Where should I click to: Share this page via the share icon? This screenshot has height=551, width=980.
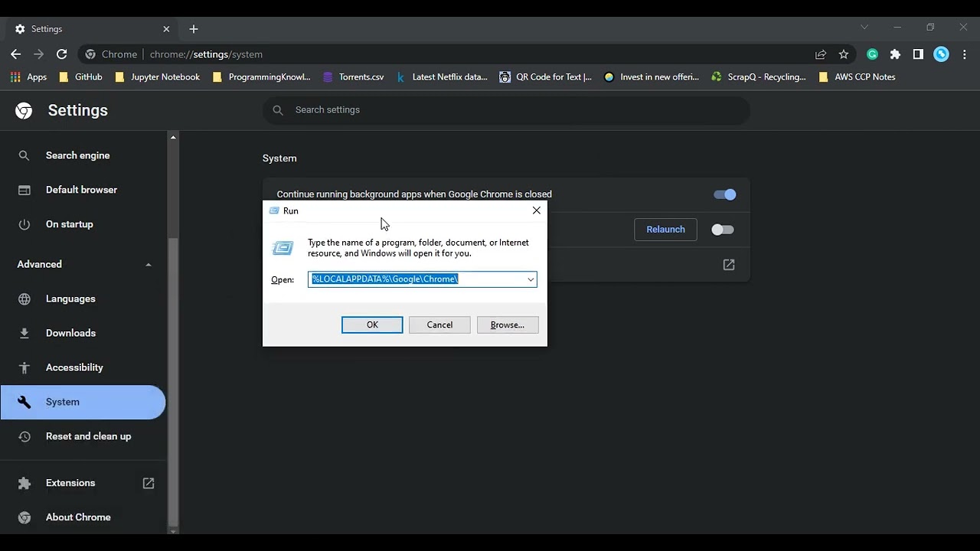click(821, 54)
